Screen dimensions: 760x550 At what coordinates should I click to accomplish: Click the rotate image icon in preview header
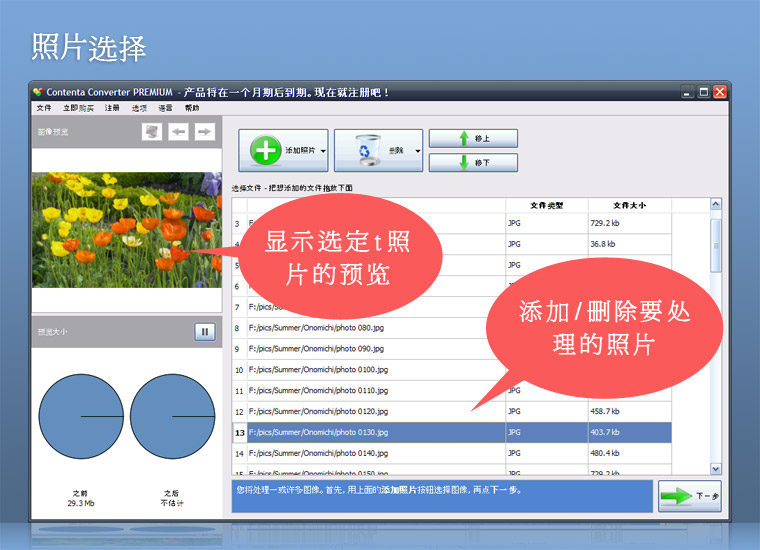pyautogui.click(x=152, y=132)
